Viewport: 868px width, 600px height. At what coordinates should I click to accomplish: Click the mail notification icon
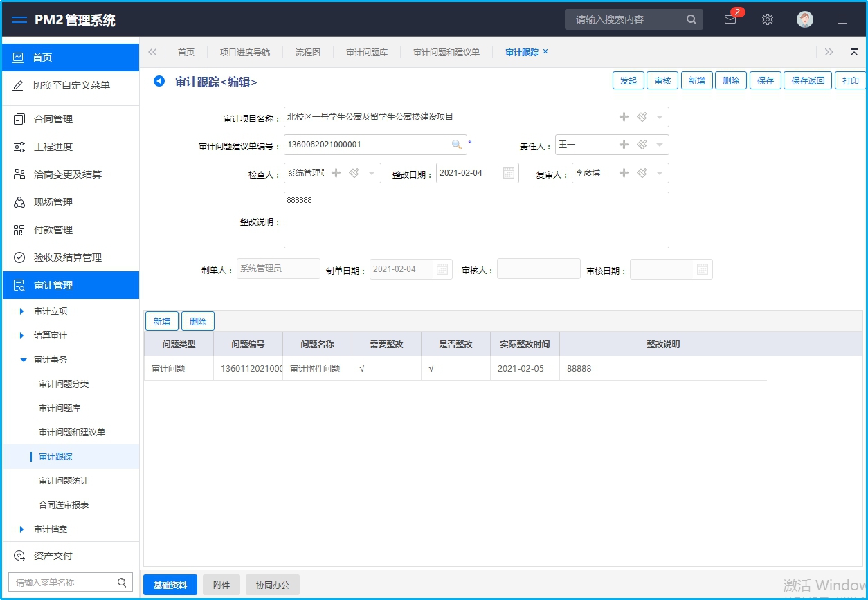tap(730, 19)
